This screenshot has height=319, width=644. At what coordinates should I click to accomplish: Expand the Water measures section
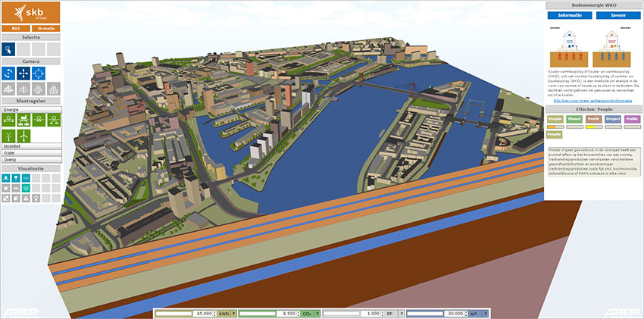pos(30,152)
